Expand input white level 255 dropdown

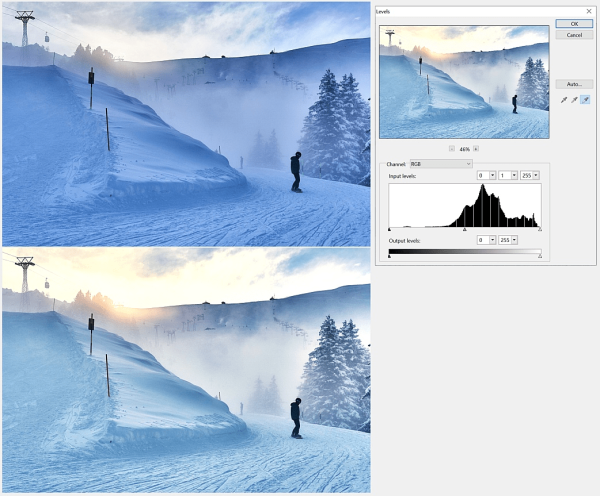pyautogui.click(x=536, y=175)
